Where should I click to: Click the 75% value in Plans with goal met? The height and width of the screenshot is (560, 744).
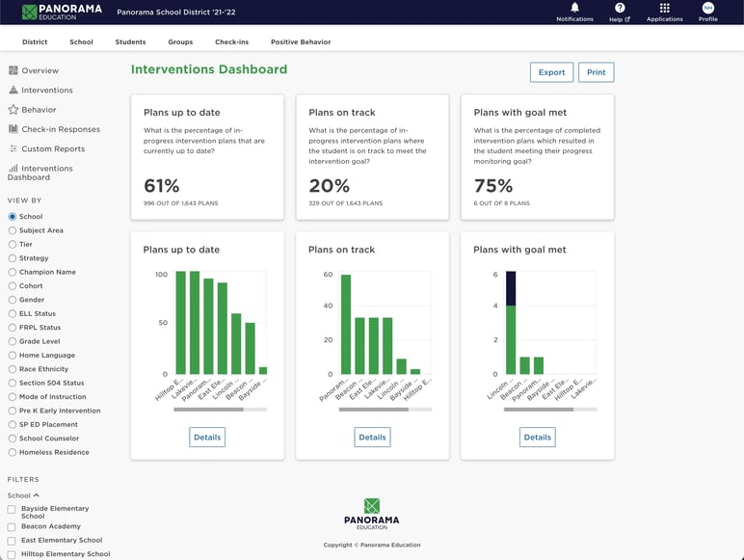pyautogui.click(x=493, y=186)
